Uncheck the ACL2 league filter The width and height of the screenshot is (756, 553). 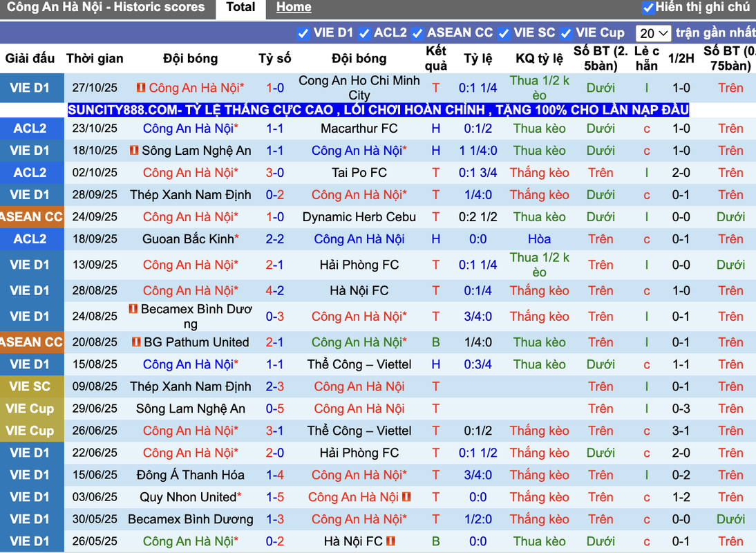click(x=364, y=33)
